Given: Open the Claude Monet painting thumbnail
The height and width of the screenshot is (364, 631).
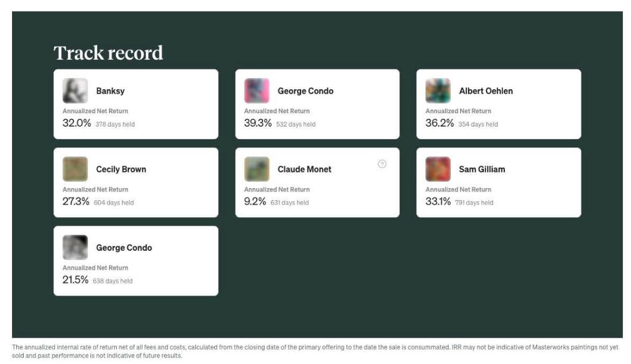Looking at the screenshot, I should tap(256, 169).
